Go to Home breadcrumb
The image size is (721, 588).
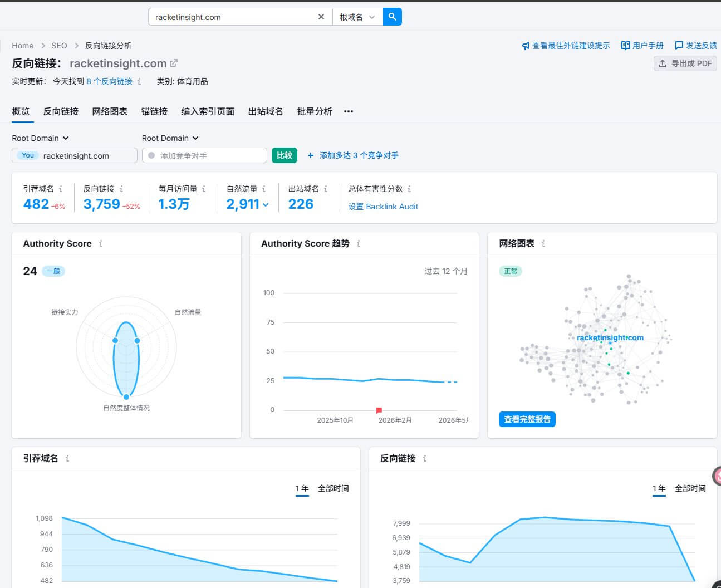point(23,46)
